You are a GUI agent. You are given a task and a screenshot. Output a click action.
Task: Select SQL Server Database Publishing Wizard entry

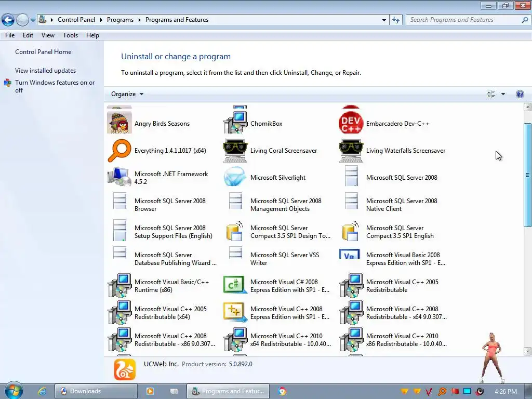[x=162, y=259]
